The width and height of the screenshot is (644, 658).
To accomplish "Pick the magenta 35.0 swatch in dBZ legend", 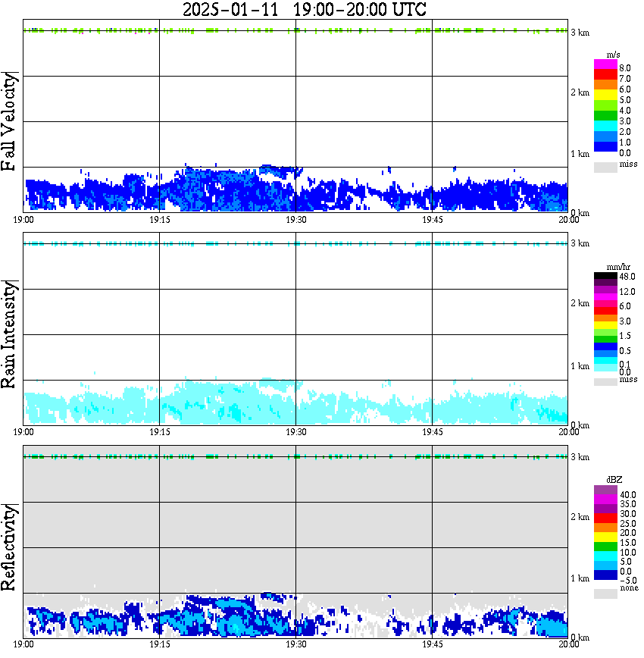I will [605, 499].
